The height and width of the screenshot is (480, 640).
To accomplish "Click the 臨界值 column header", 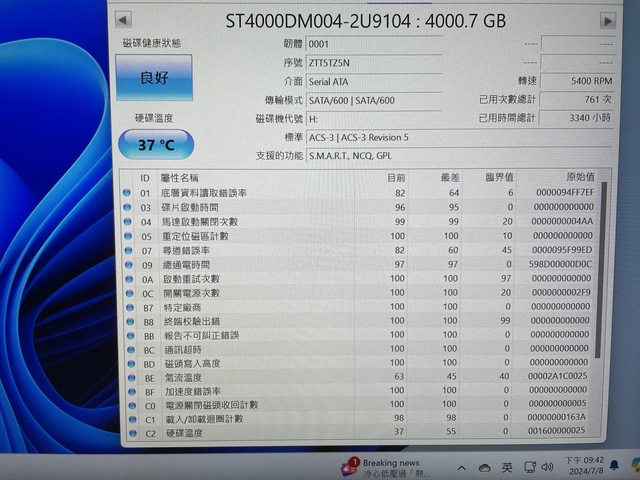I will (498, 177).
